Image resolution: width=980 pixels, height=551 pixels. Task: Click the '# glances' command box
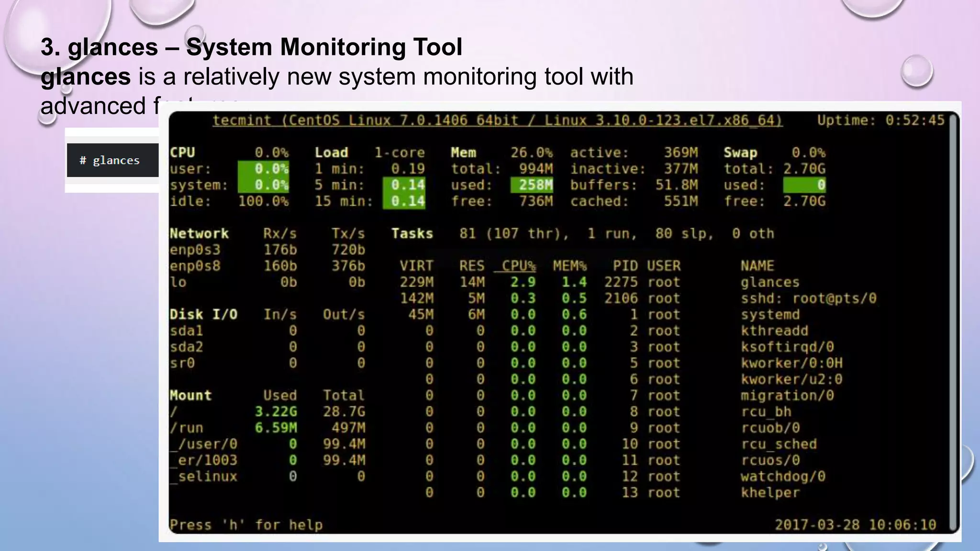[112, 160]
